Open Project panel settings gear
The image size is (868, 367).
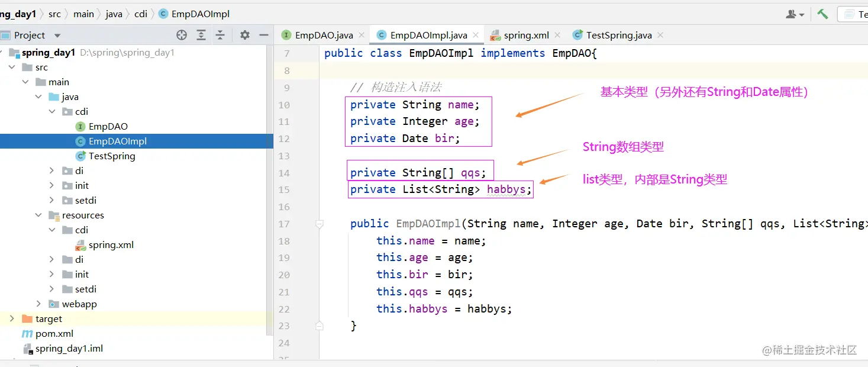[x=245, y=35]
